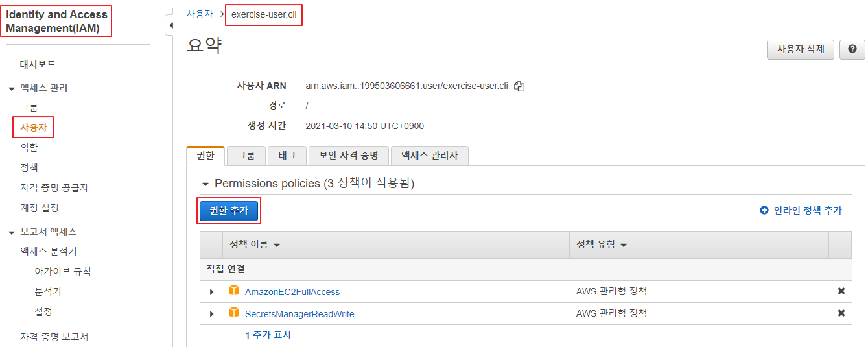868x347 pixels.
Task: Switch to the 태그 tab
Action: (x=287, y=156)
